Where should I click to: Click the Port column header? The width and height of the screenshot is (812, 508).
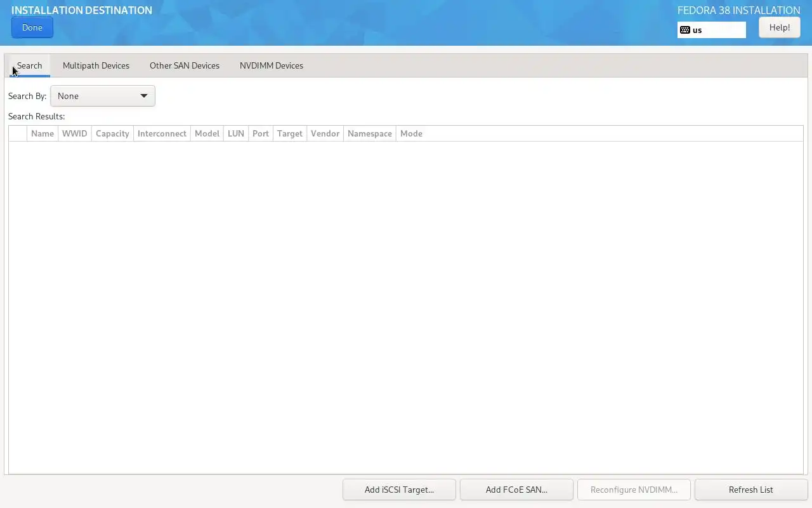(x=261, y=133)
